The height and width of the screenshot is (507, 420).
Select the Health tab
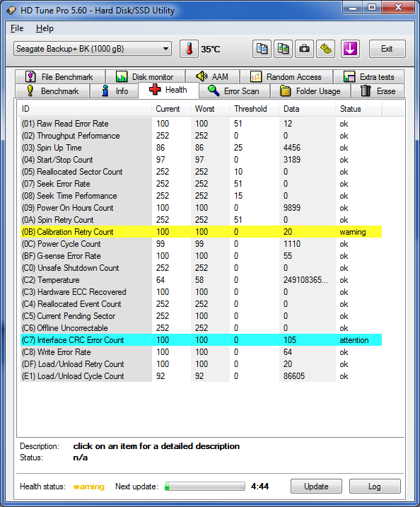pyautogui.click(x=168, y=91)
